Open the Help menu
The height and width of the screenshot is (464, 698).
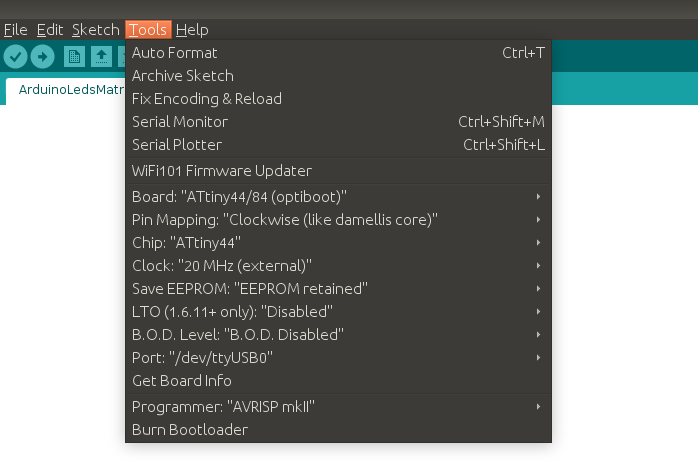click(192, 30)
